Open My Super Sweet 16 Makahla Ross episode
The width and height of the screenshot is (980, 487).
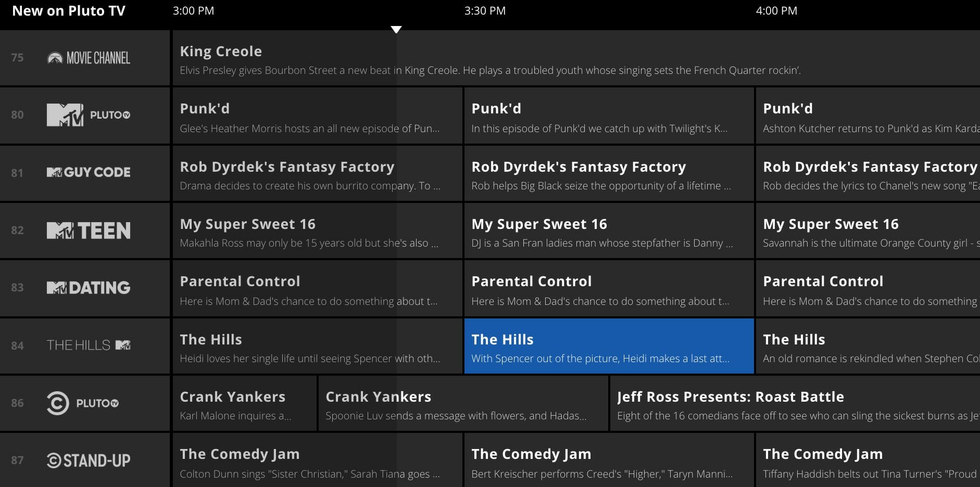(x=318, y=230)
